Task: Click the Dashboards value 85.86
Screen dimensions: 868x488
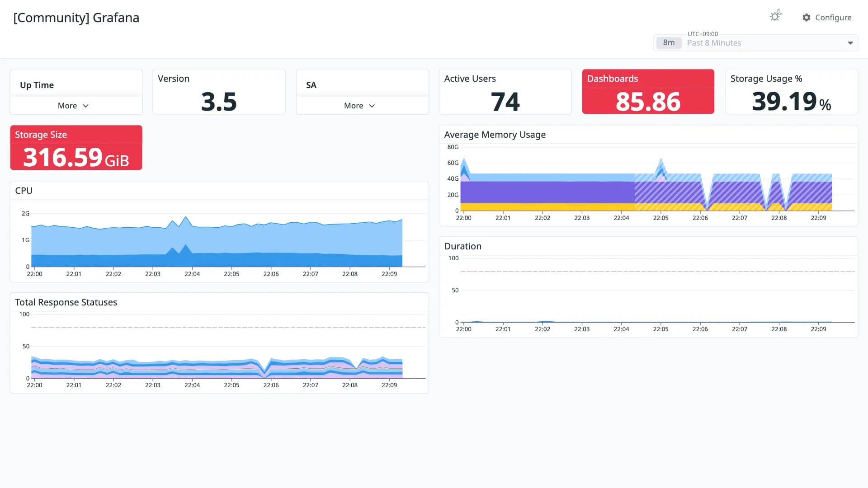Action: (x=648, y=102)
